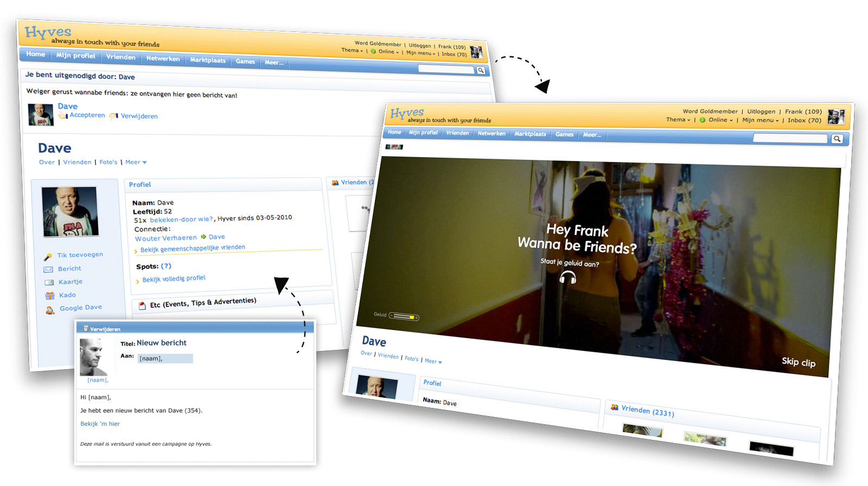Click search magnifier in back Hyves window
Screen dimensions: 868x486
click(481, 70)
